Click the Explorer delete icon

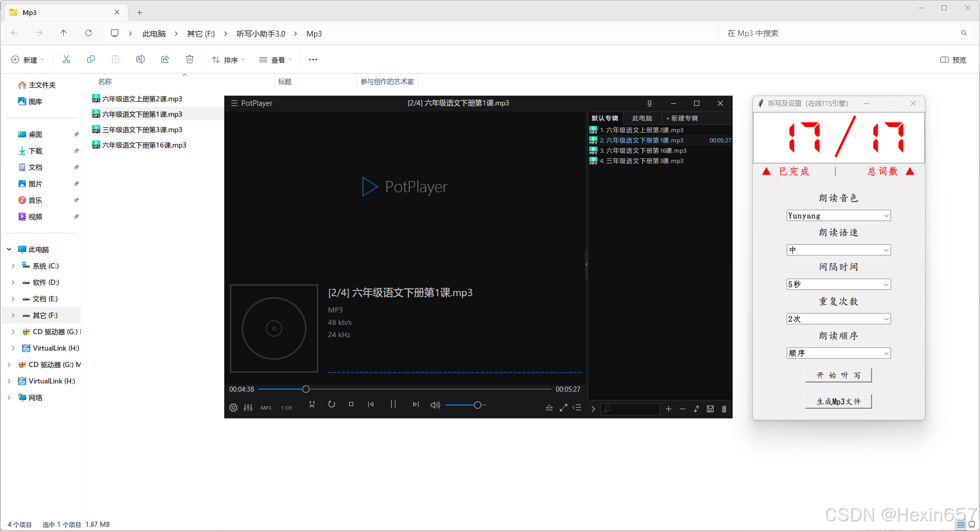tap(190, 60)
